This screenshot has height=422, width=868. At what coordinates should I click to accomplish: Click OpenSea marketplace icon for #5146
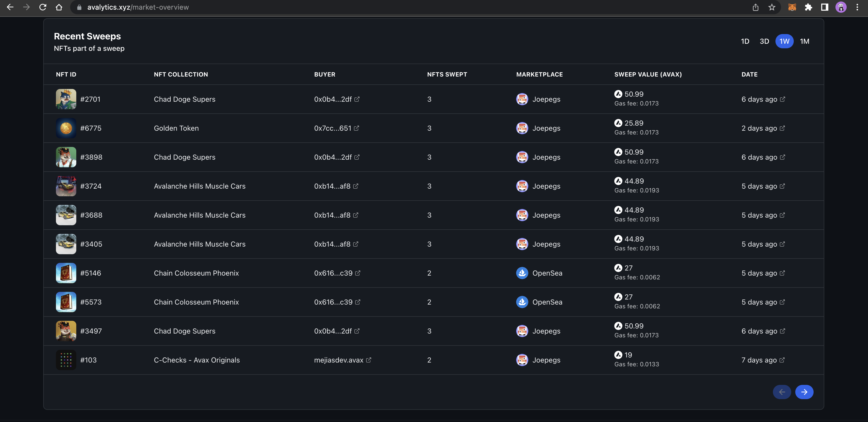pos(522,273)
